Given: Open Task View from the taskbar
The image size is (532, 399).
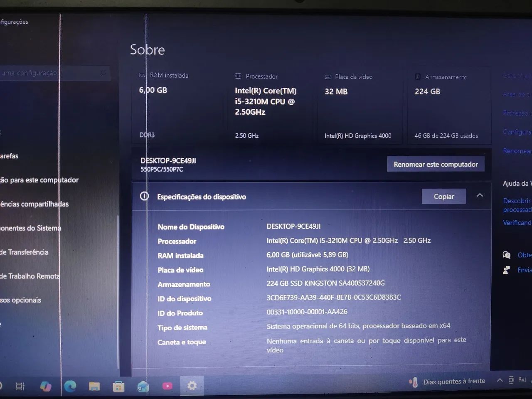Looking at the screenshot, I should [20, 387].
